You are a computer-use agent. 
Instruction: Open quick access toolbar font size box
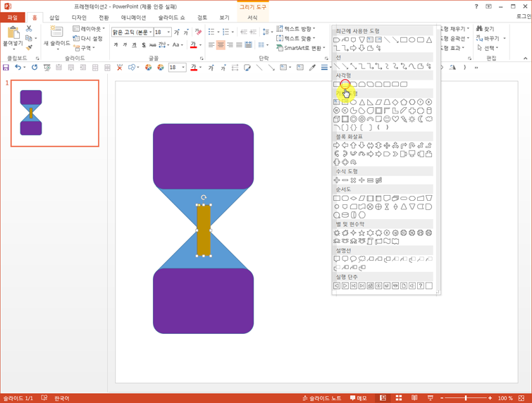[177, 67]
